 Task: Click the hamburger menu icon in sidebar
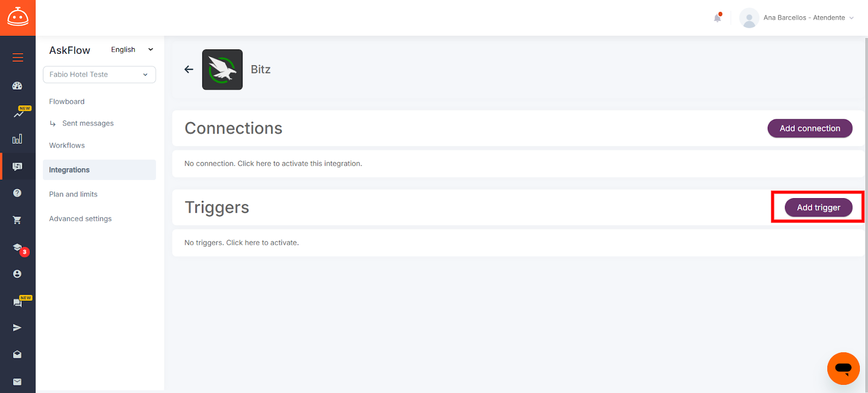(18, 58)
